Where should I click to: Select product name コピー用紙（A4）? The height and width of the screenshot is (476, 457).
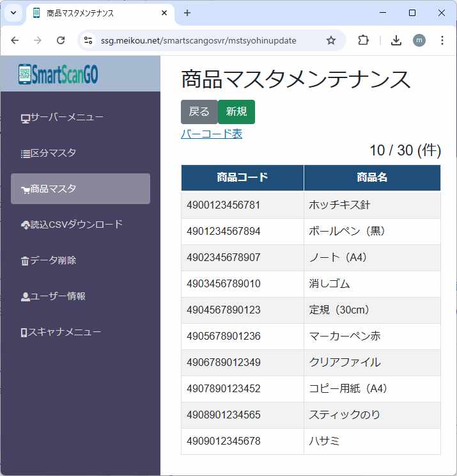click(348, 388)
